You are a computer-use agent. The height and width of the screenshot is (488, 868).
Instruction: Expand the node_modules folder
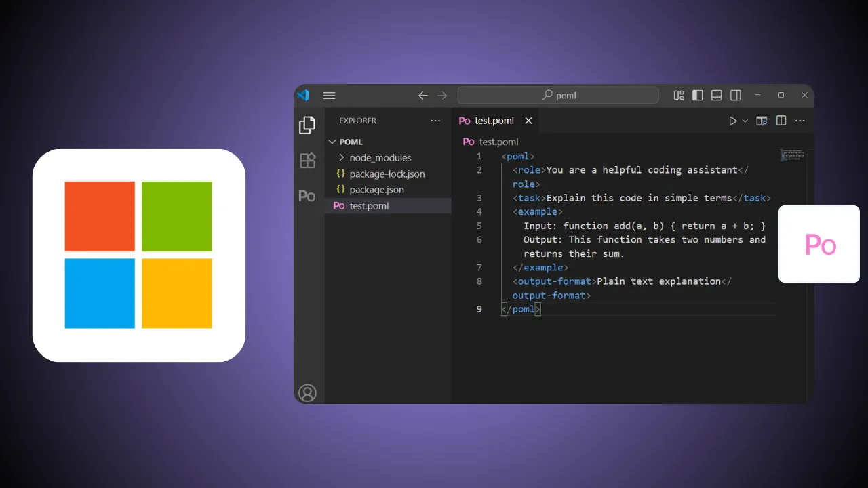(342, 157)
